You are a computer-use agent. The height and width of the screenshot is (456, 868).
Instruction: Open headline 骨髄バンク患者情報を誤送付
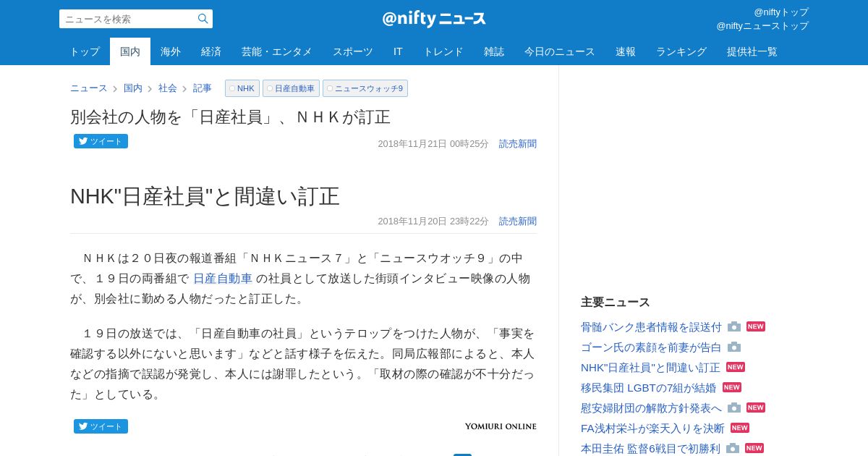point(651,327)
